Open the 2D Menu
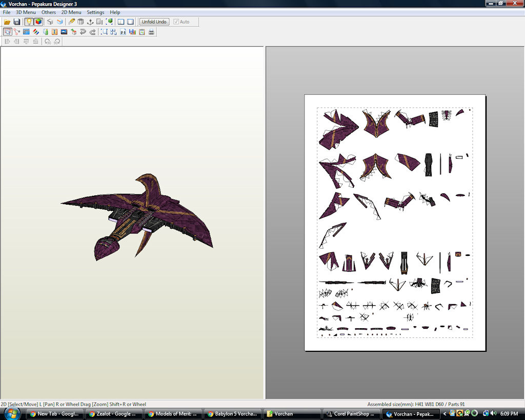Viewport: 525px width, 420px height. click(71, 12)
